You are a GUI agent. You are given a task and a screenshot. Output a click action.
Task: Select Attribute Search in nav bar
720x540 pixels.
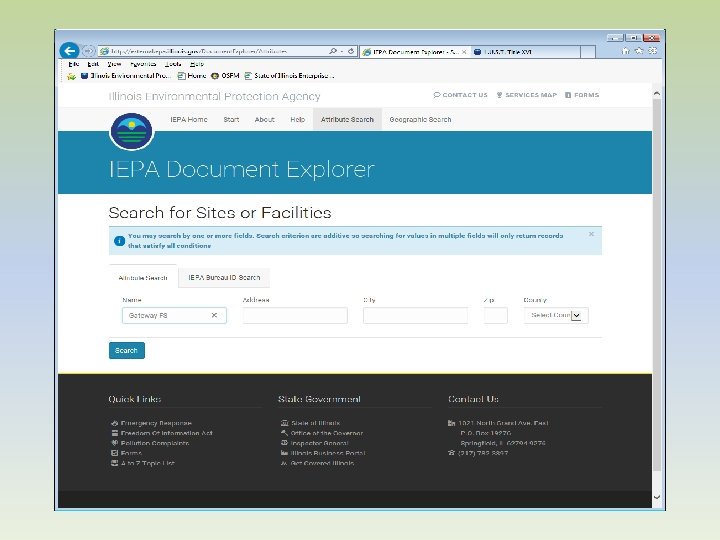pos(347,119)
